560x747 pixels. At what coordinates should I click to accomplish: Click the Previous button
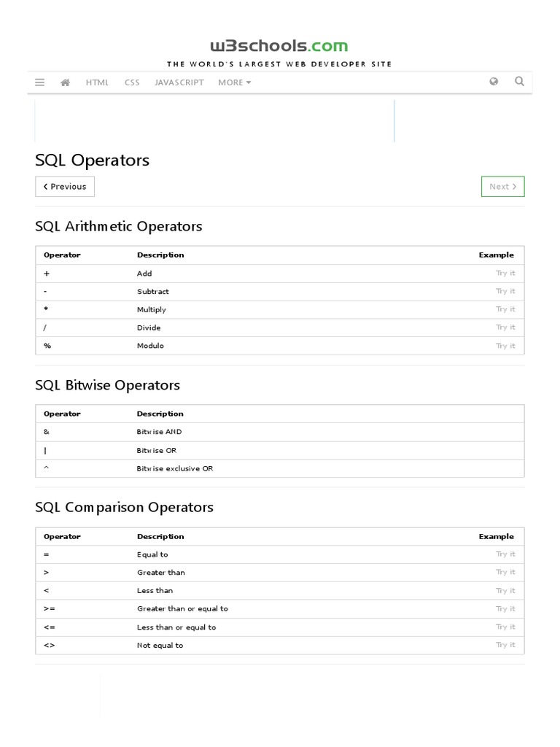[x=65, y=187]
